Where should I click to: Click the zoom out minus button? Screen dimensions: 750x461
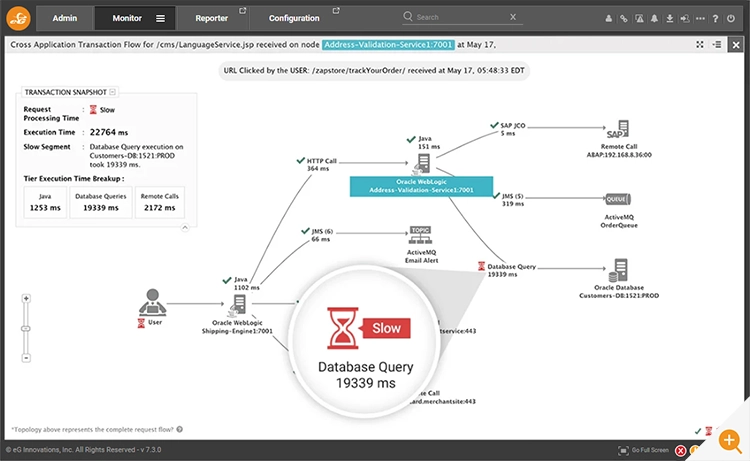point(26,358)
